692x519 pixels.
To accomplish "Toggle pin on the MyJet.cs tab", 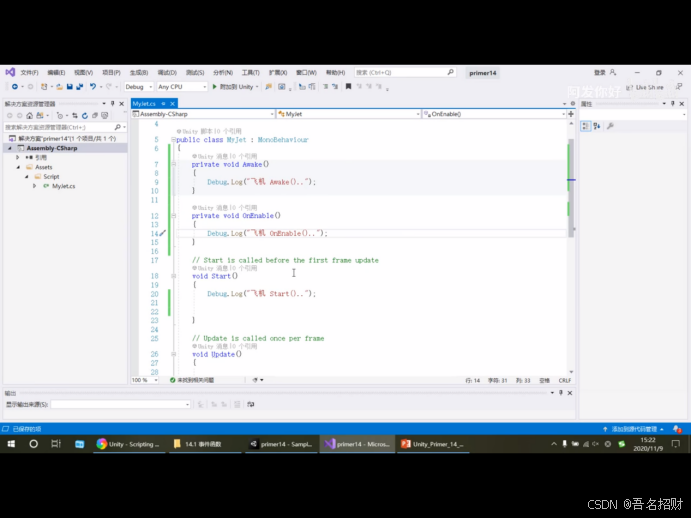I will click(163, 104).
